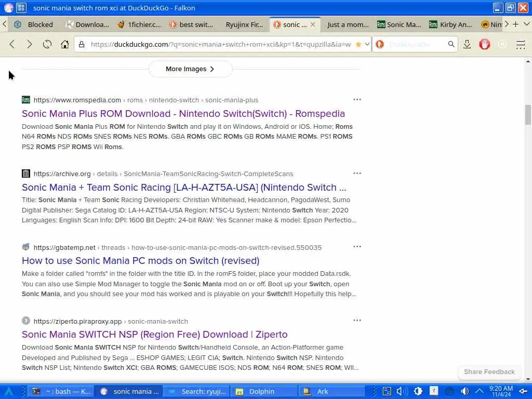Viewport: 532px width, 399px height.
Task: Open options menu for gbatemp result
Action: pyautogui.click(x=357, y=247)
